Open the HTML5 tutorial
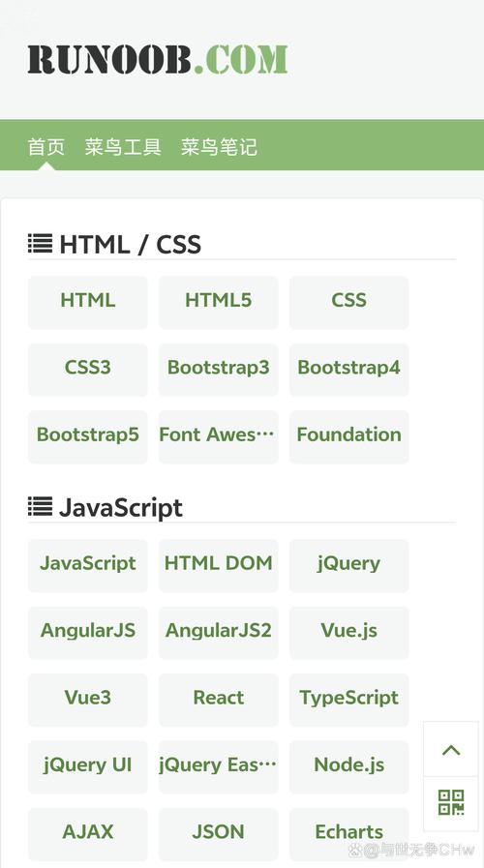Image resolution: width=484 pixels, height=868 pixels. 218,302
